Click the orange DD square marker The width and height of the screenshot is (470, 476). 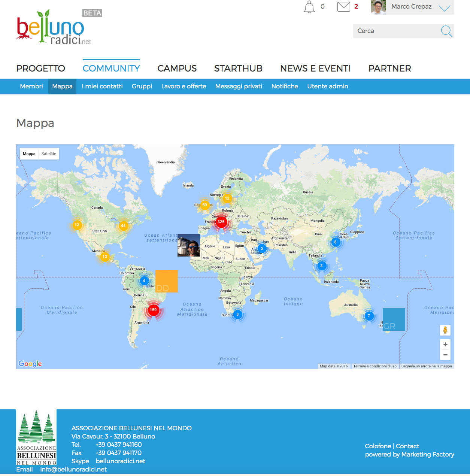[167, 281]
